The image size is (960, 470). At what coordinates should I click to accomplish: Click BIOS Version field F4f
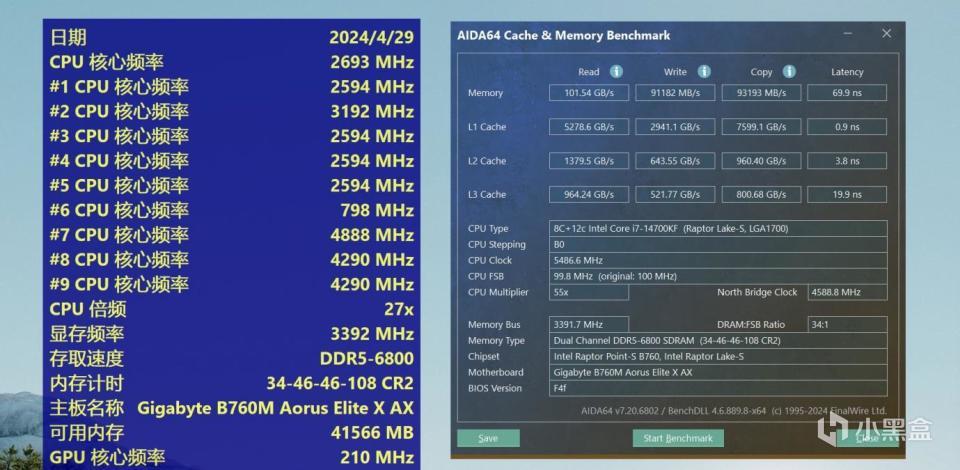click(718, 389)
